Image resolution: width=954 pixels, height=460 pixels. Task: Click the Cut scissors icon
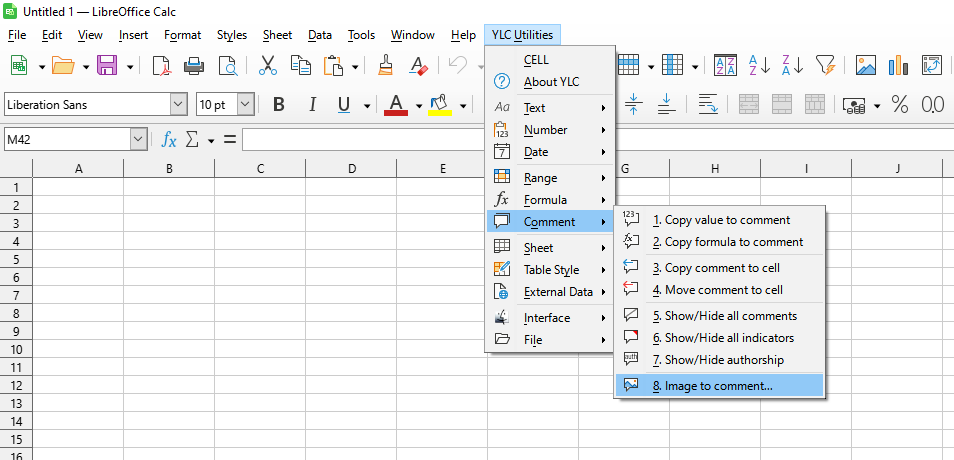267,66
